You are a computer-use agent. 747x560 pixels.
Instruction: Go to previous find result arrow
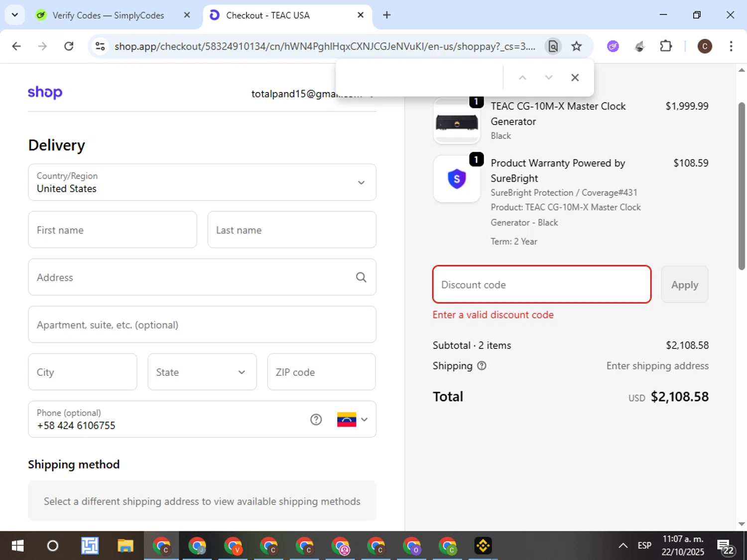coord(522,78)
